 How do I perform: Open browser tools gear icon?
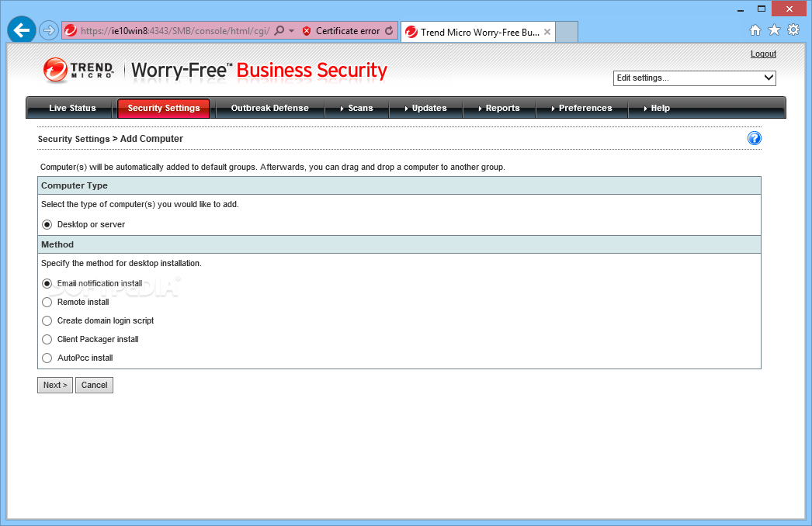tap(793, 30)
